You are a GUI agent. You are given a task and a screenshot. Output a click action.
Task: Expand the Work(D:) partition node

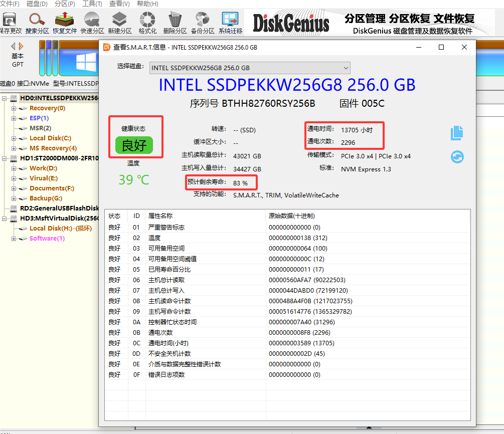coord(14,168)
